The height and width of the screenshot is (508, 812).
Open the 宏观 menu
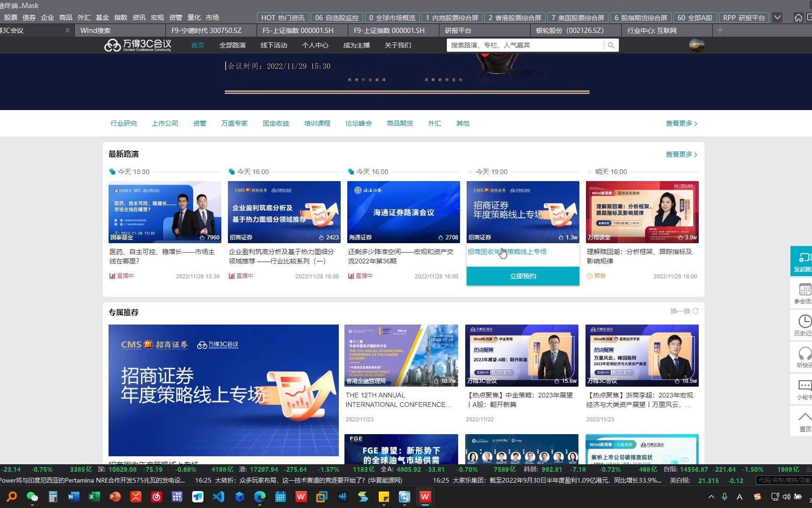pos(157,17)
